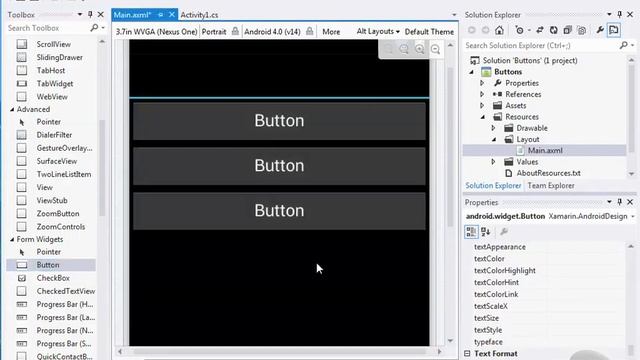Open the Alt Layouts dropdown
Viewport: 640px width, 360px height.
(378, 31)
